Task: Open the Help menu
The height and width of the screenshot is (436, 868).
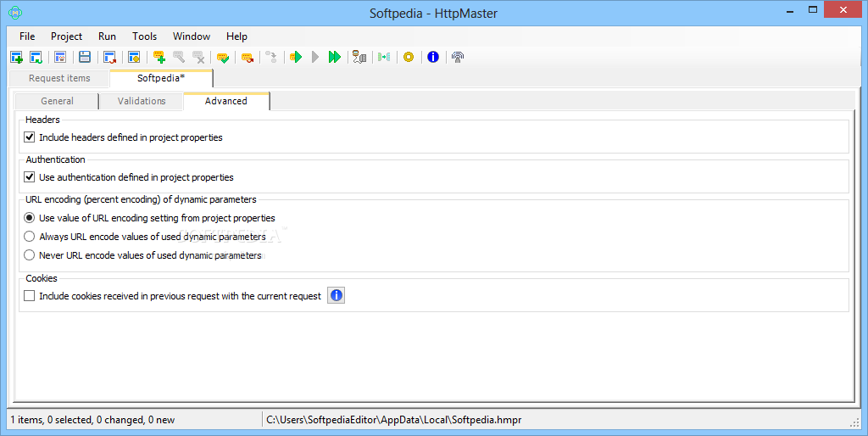Action: point(236,36)
